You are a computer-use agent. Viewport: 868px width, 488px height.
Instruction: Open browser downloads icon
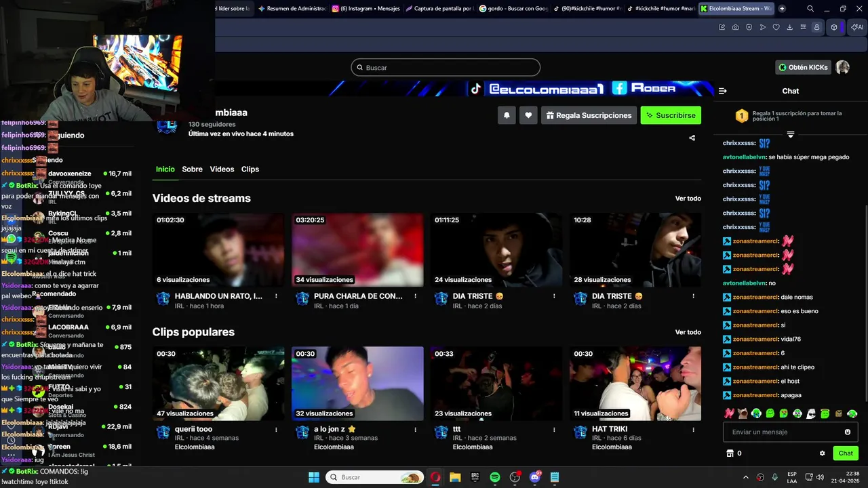(789, 27)
